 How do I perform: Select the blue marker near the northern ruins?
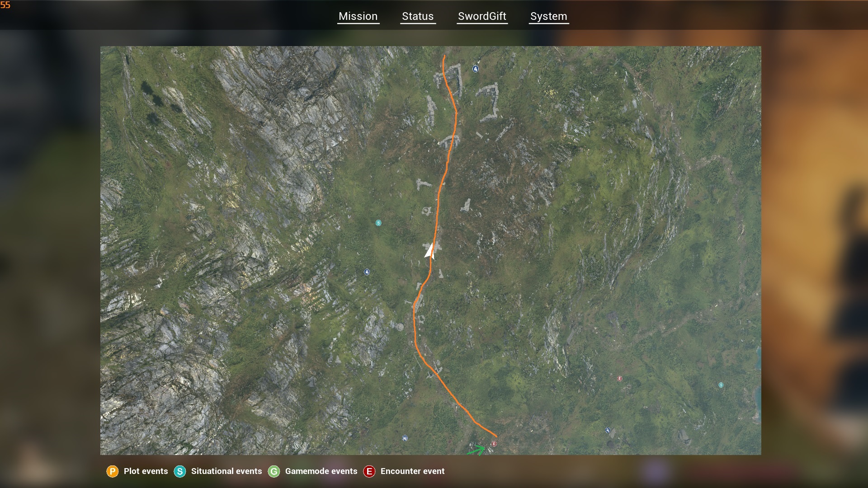[476, 69]
